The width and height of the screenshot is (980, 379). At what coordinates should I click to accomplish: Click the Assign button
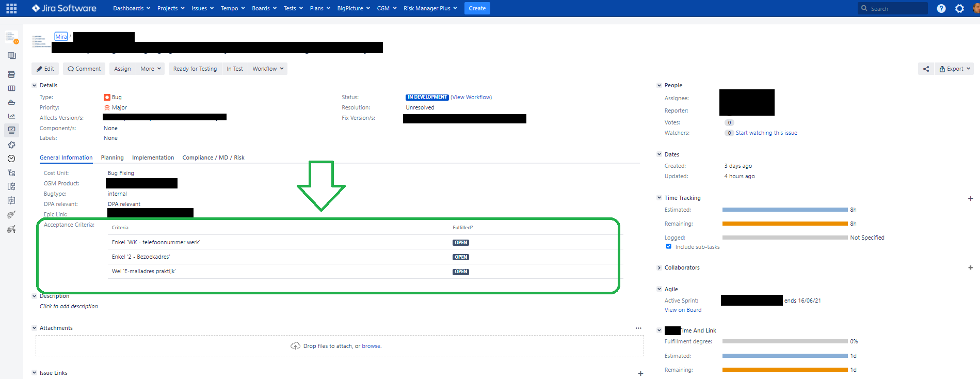click(122, 69)
